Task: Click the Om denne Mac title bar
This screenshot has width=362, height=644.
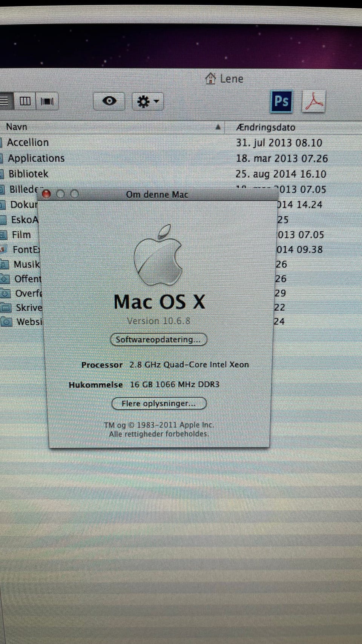Action: coord(157,194)
